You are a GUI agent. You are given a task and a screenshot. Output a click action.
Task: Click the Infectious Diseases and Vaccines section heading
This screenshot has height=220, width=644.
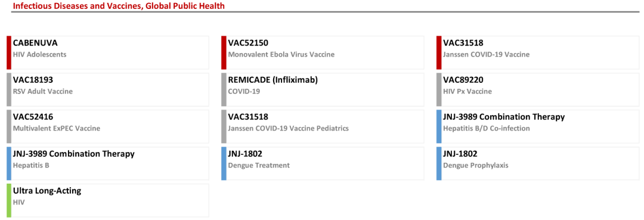click(119, 6)
